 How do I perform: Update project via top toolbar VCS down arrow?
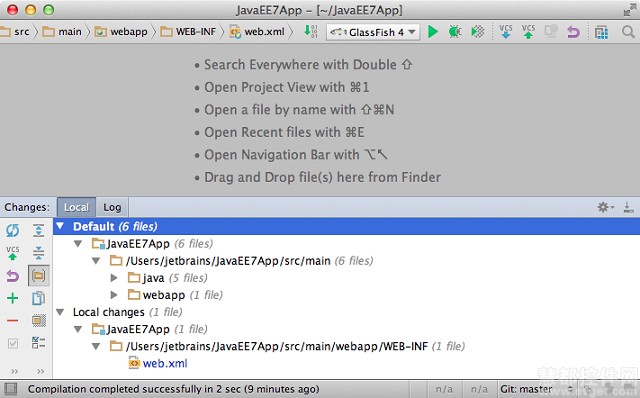click(x=506, y=31)
